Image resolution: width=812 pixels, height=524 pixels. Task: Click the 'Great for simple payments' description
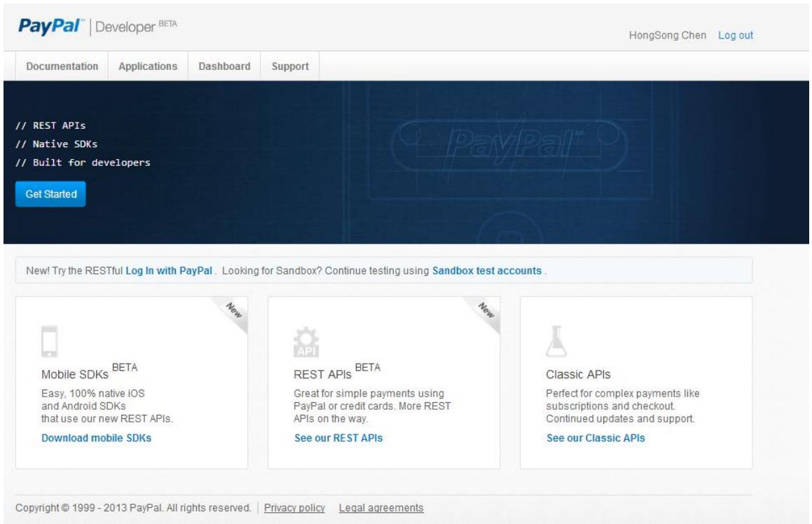[x=372, y=406]
